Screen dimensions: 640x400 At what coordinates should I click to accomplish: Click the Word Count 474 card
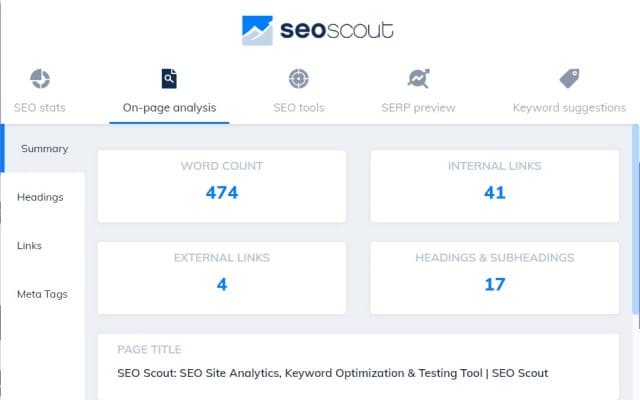coord(222,187)
